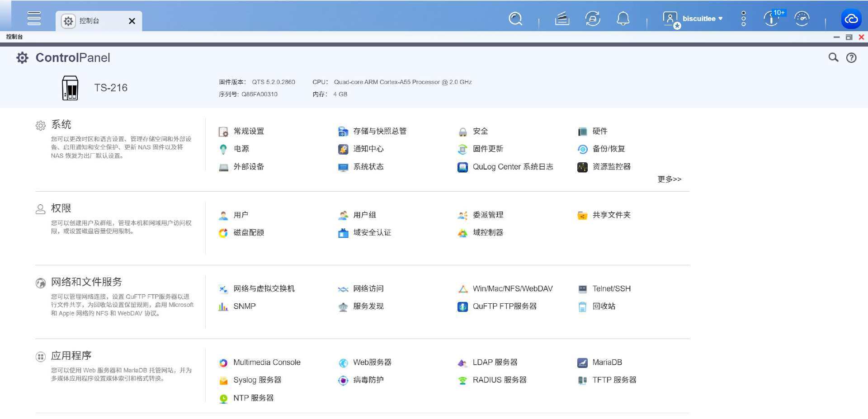
Task: Open 共享文件夹 settings
Action: coord(611,215)
